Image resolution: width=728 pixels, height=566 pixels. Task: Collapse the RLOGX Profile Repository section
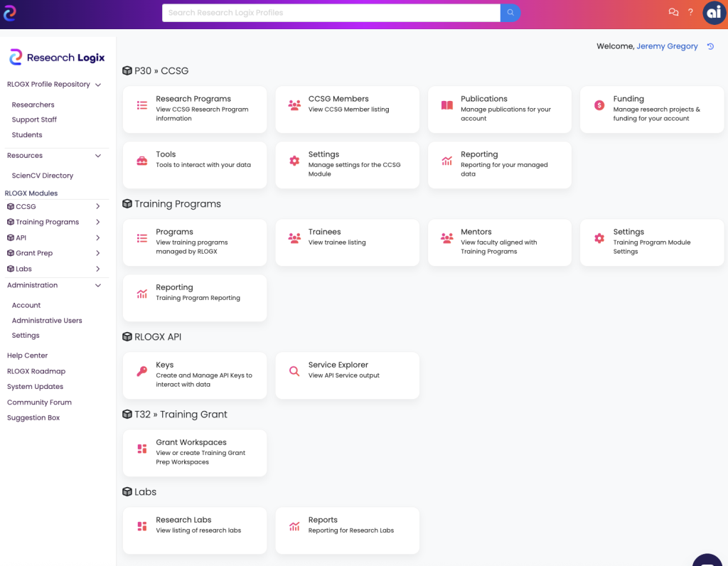[98, 85]
